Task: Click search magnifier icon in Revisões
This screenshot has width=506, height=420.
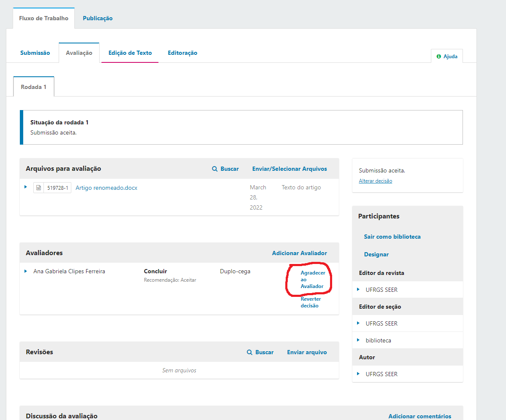Action: [x=249, y=352]
